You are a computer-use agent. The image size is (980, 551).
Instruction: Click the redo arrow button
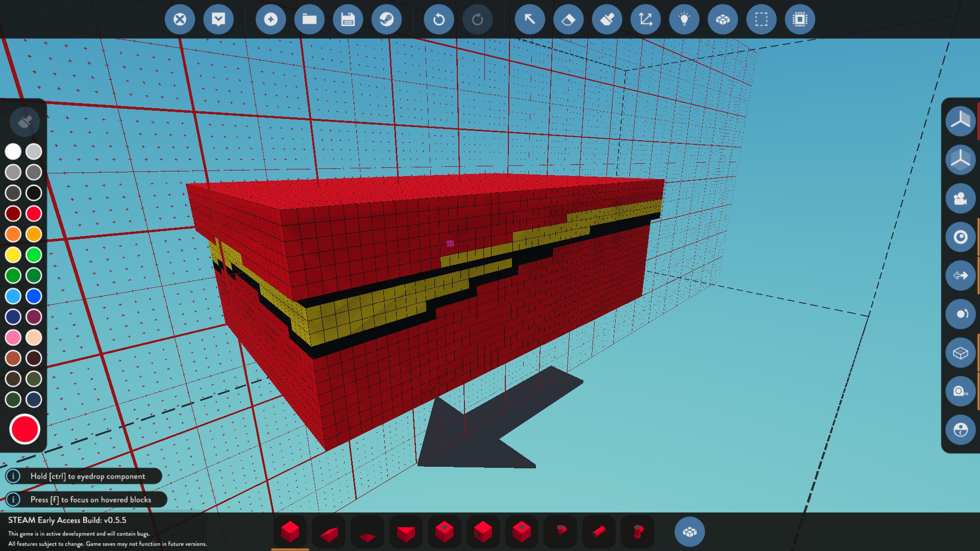tap(477, 19)
